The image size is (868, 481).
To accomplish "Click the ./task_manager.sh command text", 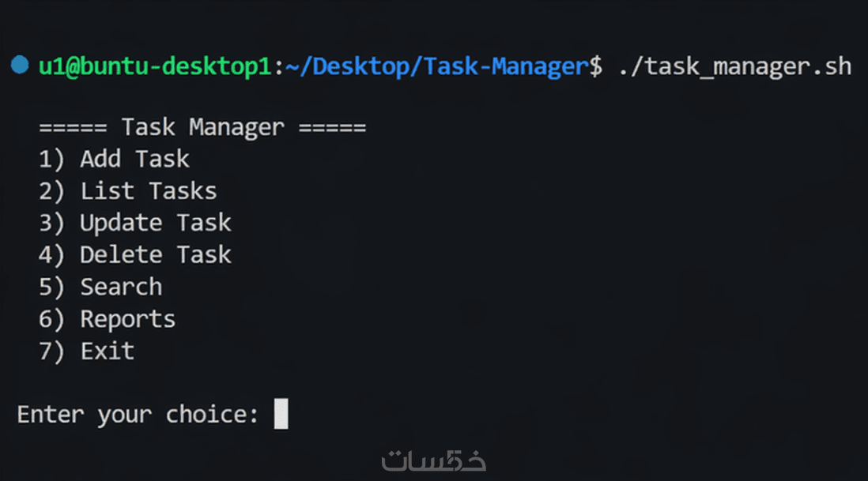I will 734,66.
